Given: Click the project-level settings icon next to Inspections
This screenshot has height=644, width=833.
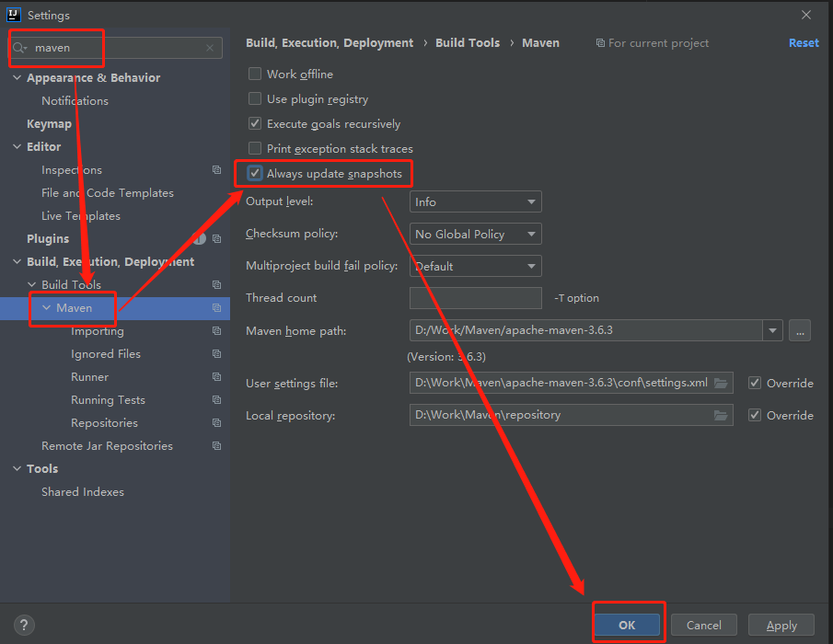Looking at the screenshot, I should click(216, 169).
